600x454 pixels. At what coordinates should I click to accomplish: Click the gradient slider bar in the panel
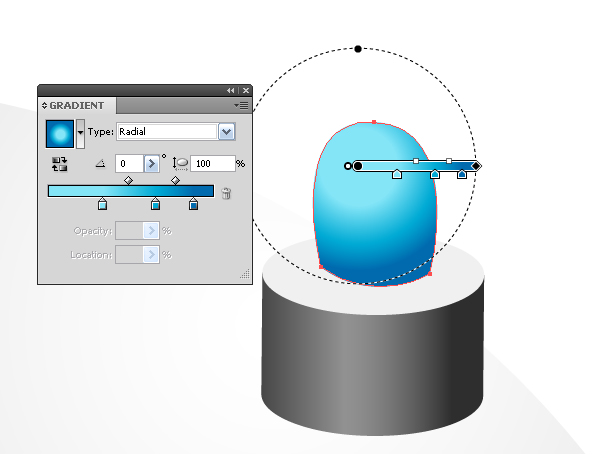[131, 191]
